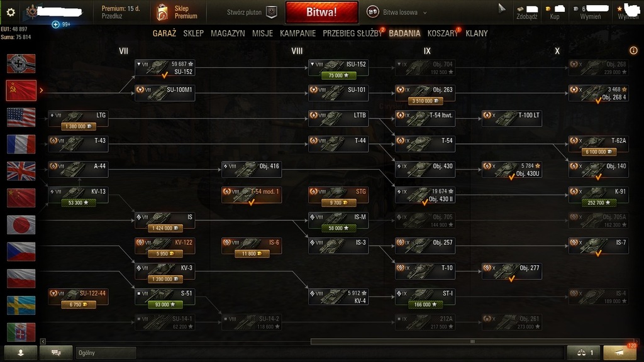The width and height of the screenshot is (644, 362).
Task: Expand the ISU-152 node arrow
Action: coord(313,64)
